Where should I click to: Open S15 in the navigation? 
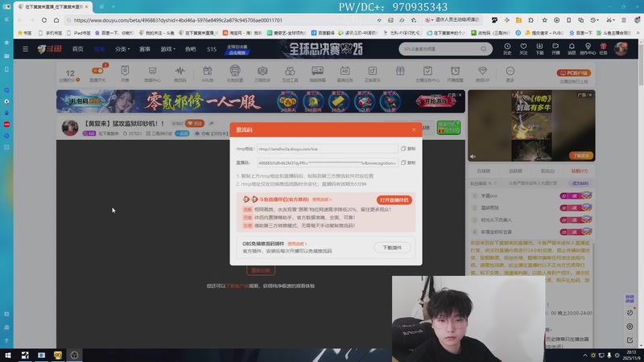pyautogui.click(x=212, y=49)
